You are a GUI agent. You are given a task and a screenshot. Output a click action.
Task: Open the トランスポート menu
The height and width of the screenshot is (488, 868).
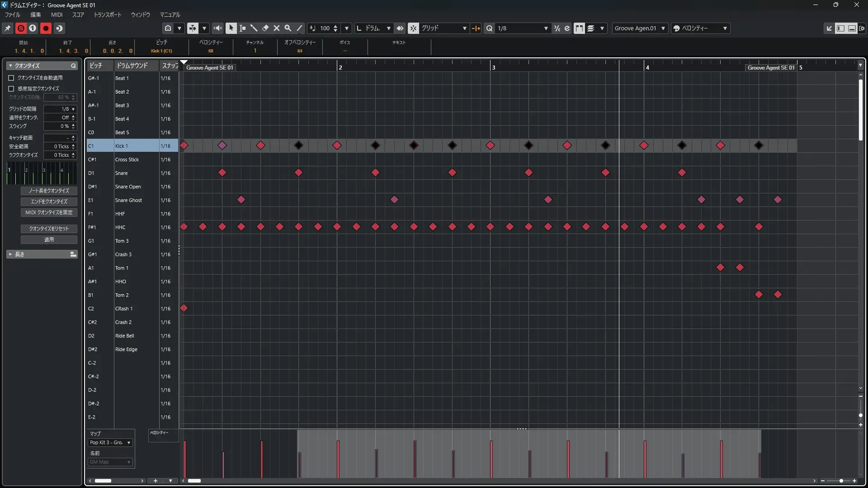tap(108, 14)
